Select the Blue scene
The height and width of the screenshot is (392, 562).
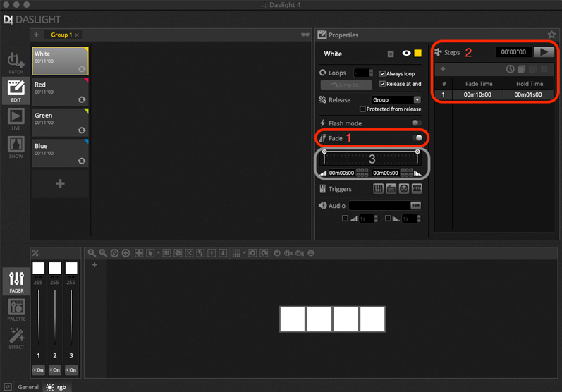click(60, 153)
